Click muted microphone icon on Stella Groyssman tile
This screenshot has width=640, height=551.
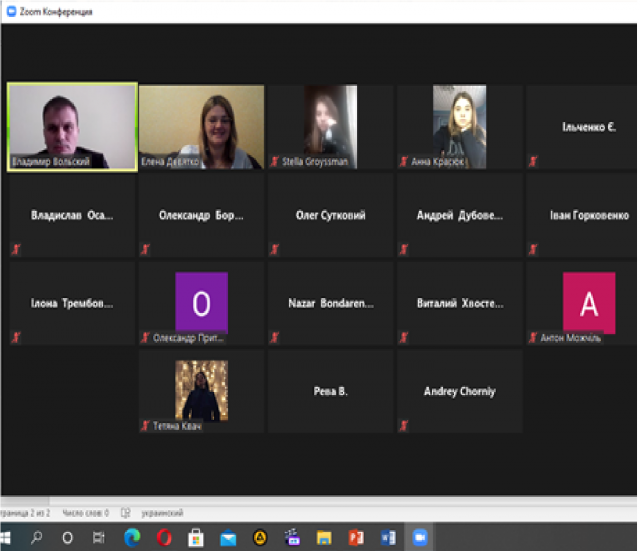click(x=275, y=162)
